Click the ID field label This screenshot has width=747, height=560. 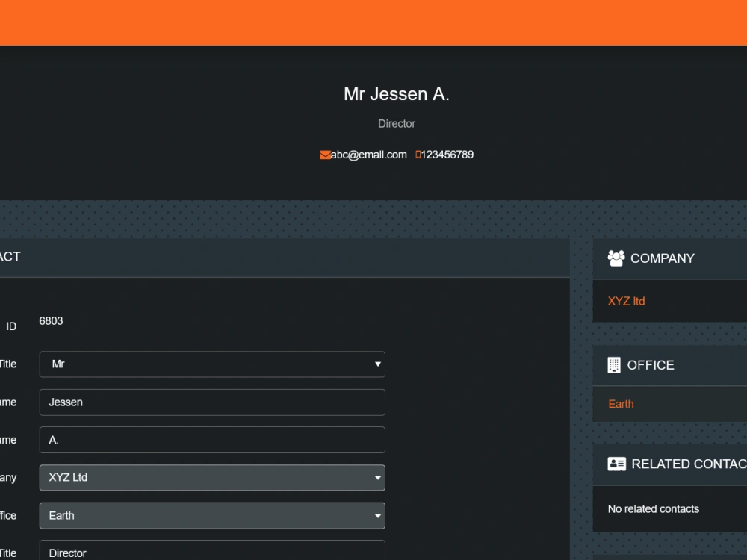coord(11,326)
